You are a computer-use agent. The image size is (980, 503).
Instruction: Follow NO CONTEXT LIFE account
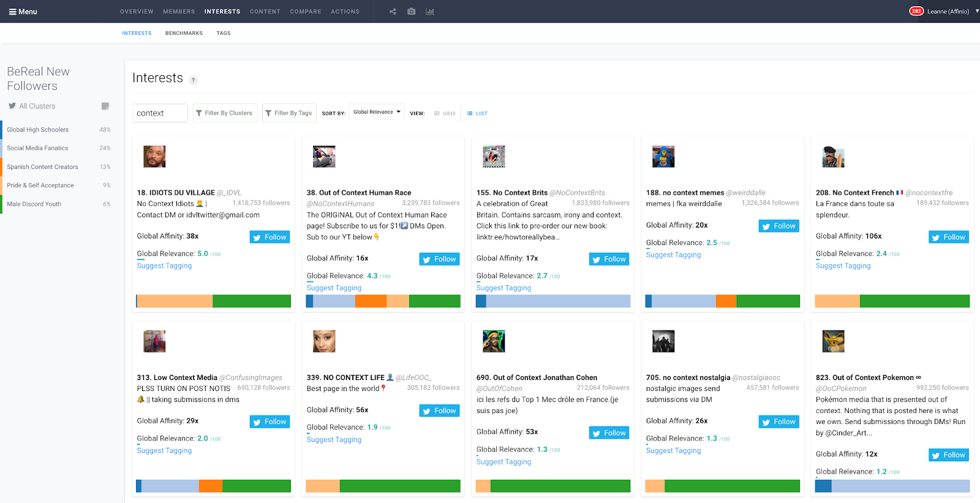pos(439,411)
